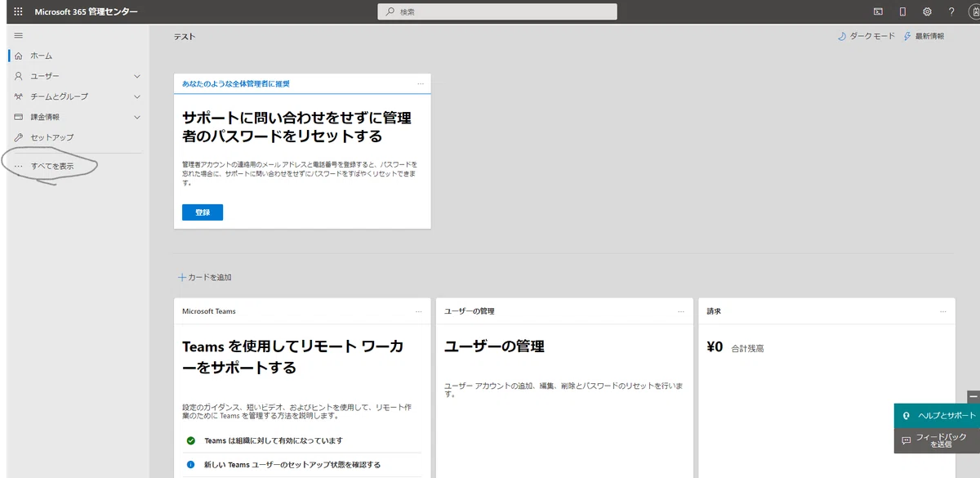This screenshot has height=478, width=980.
Task: Open more options on 請求 card
Action: coord(944,311)
